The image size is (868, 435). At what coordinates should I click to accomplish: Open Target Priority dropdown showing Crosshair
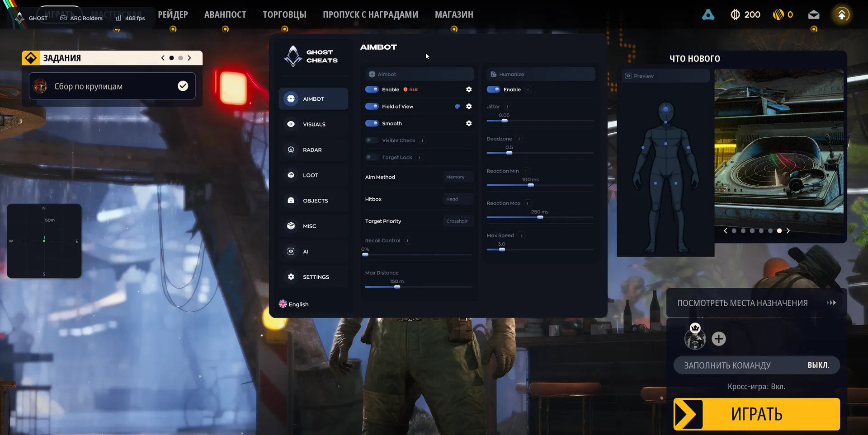pos(458,221)
